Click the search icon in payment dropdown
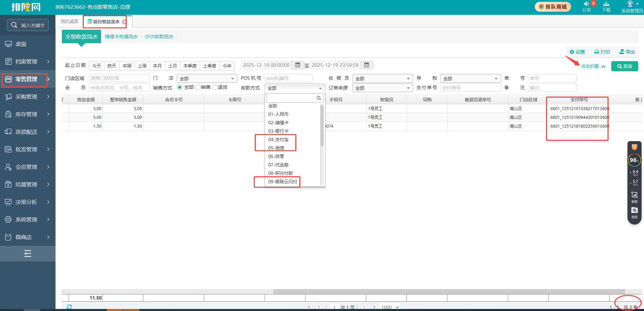The height and width of the screenshot is (311, 644). [319, 98]
